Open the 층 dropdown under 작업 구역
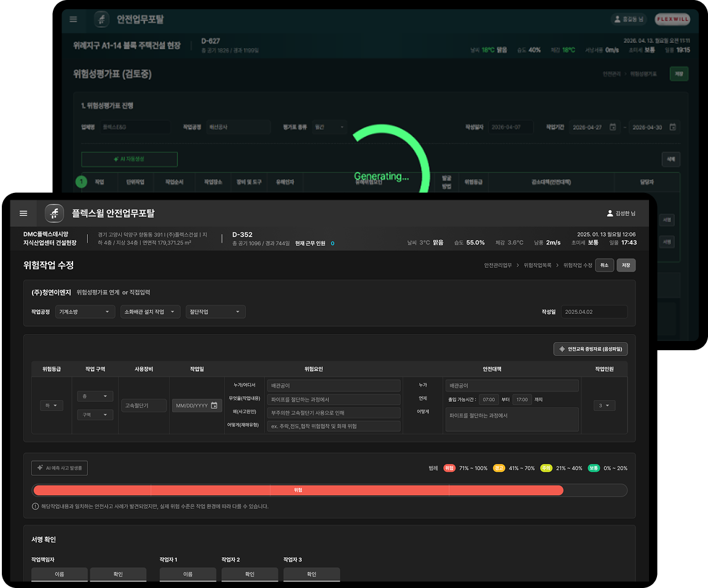Screen dimensions: 708x588 point(95,396)
